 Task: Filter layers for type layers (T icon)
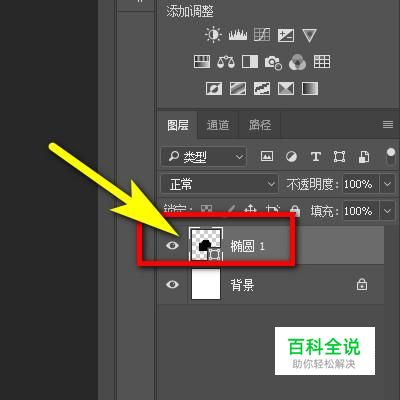pyautogui.click(x=315, y=156)
